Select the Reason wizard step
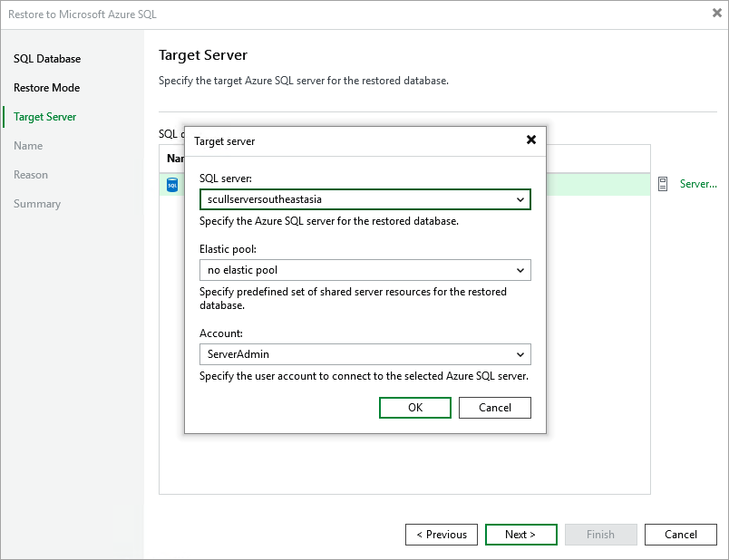Viewport: 729px width, 560px height. (31, 175)
